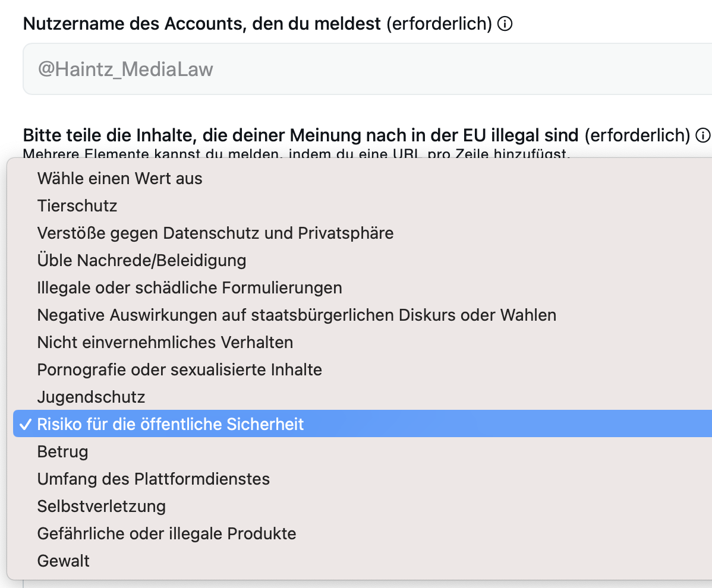The height and width of the screenshot is (588, 712).
Task: Choose Tierschutz from the list
Action: (x=77, y=206)
